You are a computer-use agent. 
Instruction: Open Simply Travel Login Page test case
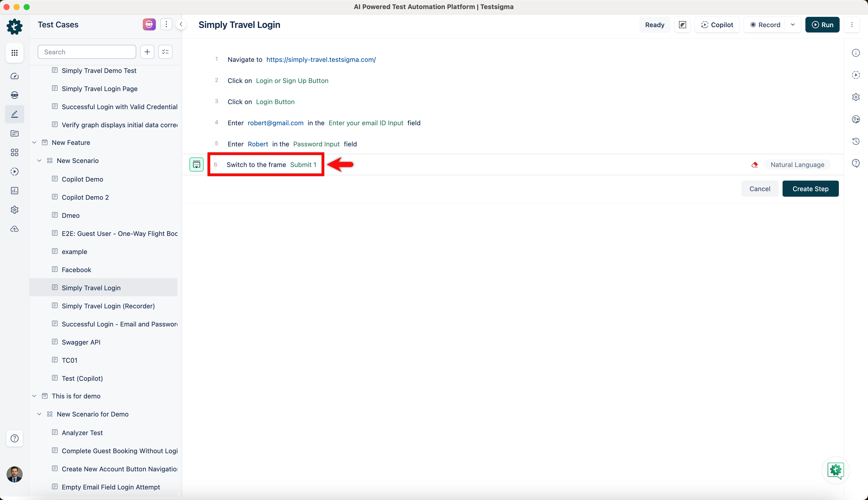(100, 89)
